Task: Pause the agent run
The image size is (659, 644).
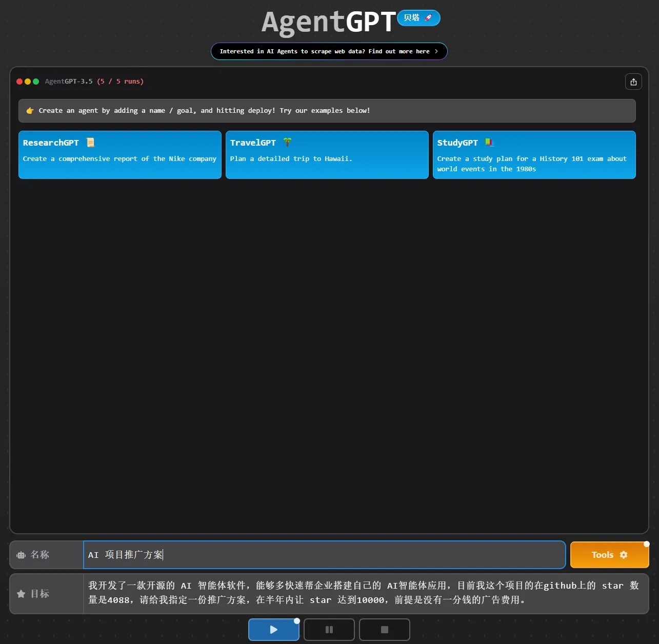Action: (329, 630)
